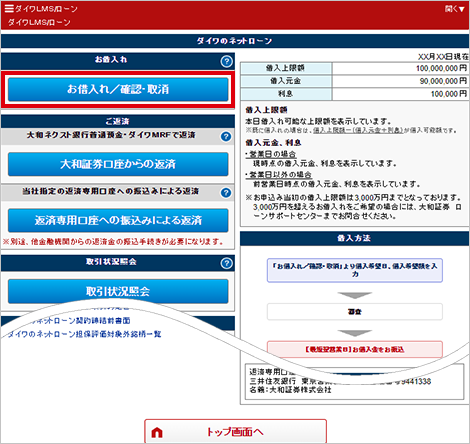Open ダイワのネットローン担保評価対象外銘柄一覧 link

coord(84,334)
